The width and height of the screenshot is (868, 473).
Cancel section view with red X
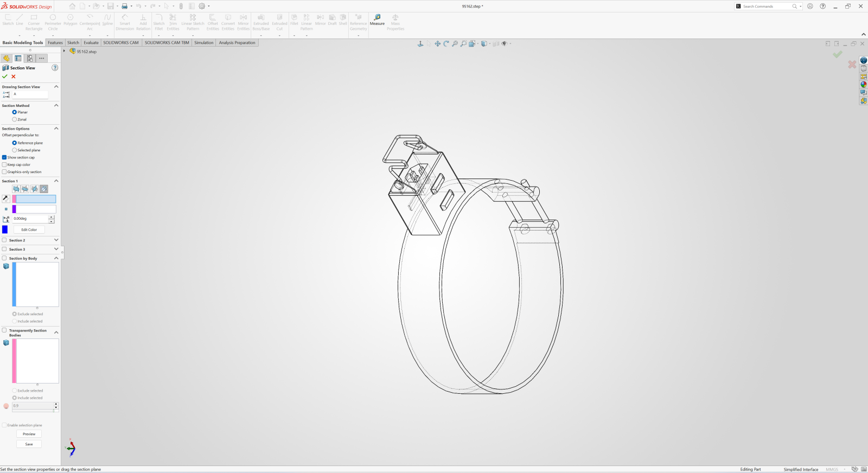point(14,76)
